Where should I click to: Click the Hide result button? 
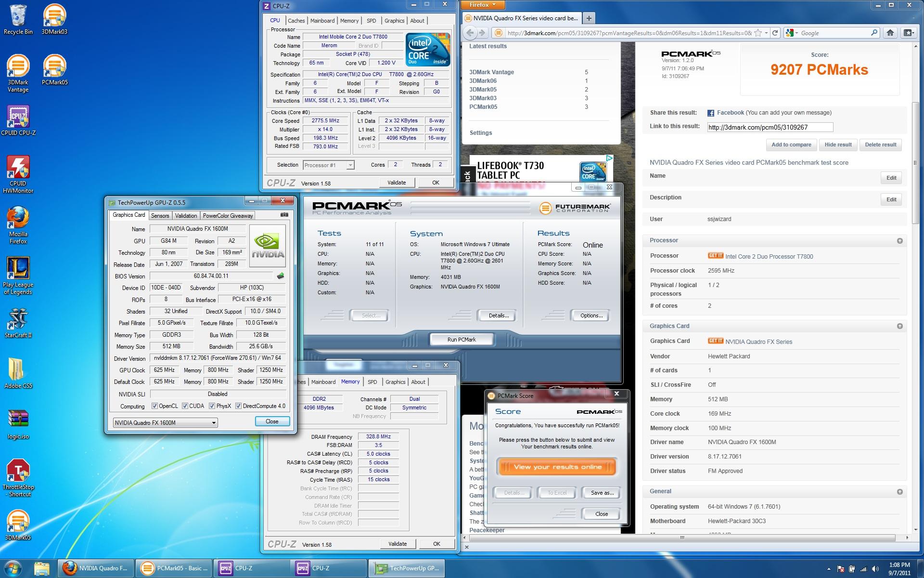[x=838, y=144]
